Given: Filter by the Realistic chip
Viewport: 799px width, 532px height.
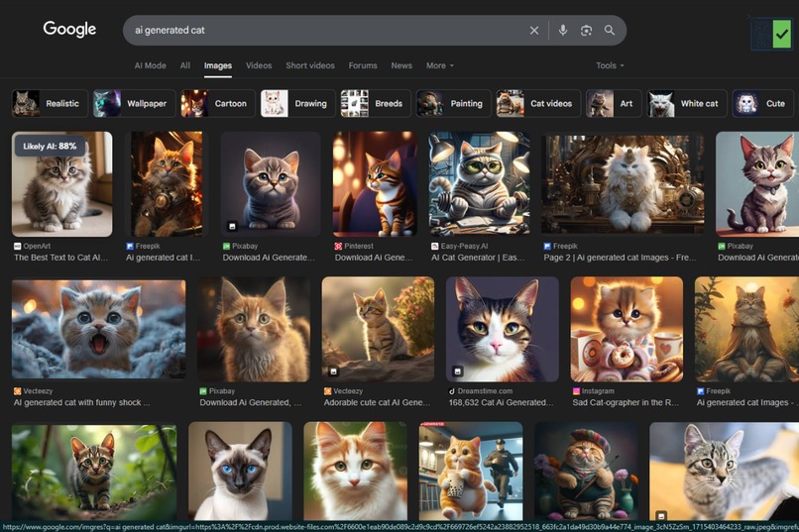Looking at the screenshot, I should point(50,103).
